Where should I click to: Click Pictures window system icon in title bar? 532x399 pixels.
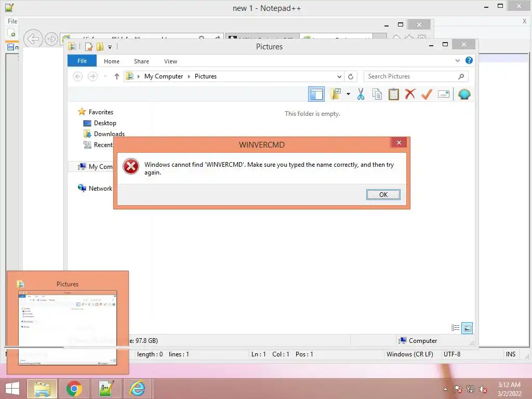tap(72, 46)
